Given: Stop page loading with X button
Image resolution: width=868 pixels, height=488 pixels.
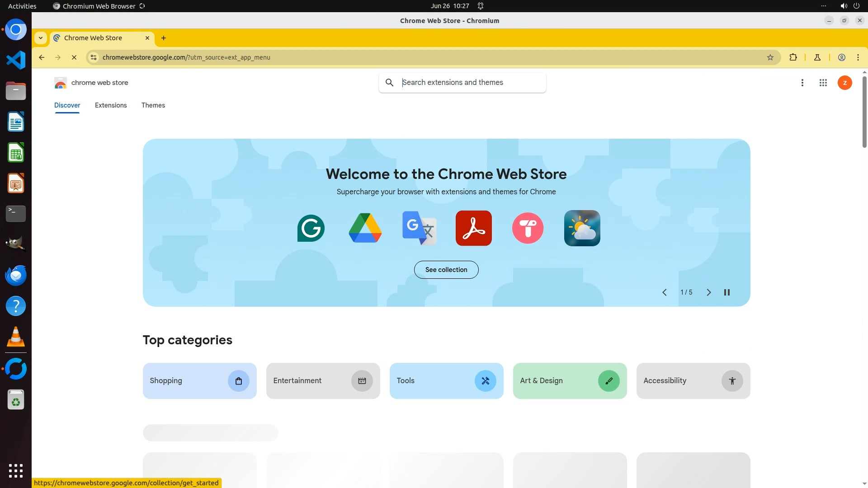Looking at the screenshot, I should tap(74, 57).
